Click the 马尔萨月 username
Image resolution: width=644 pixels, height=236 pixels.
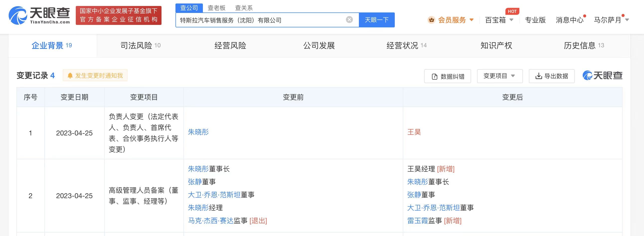point(608,20)
